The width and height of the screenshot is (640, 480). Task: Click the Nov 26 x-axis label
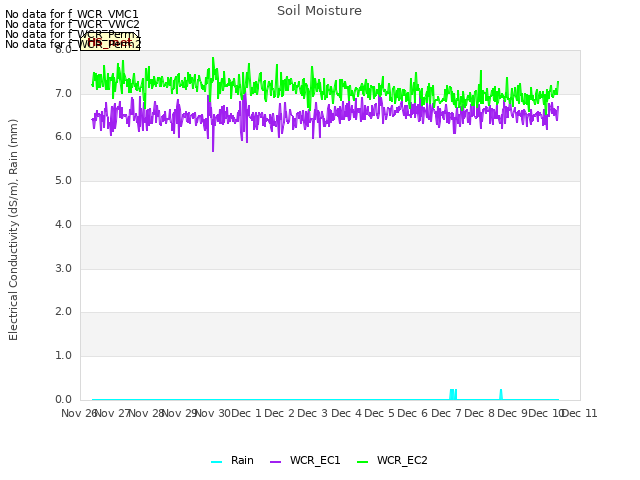click(x=78, y=413)
